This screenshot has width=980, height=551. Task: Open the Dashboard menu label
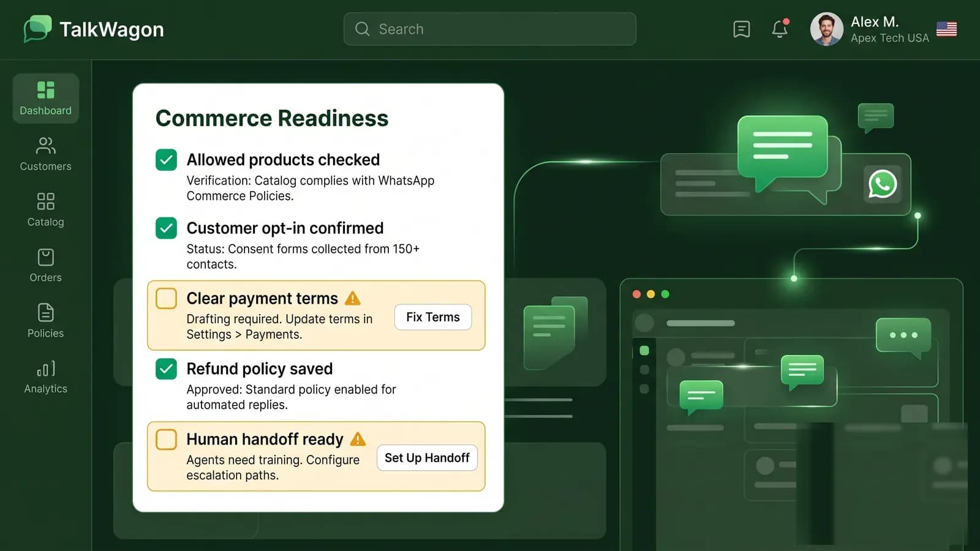click(46, 111)
